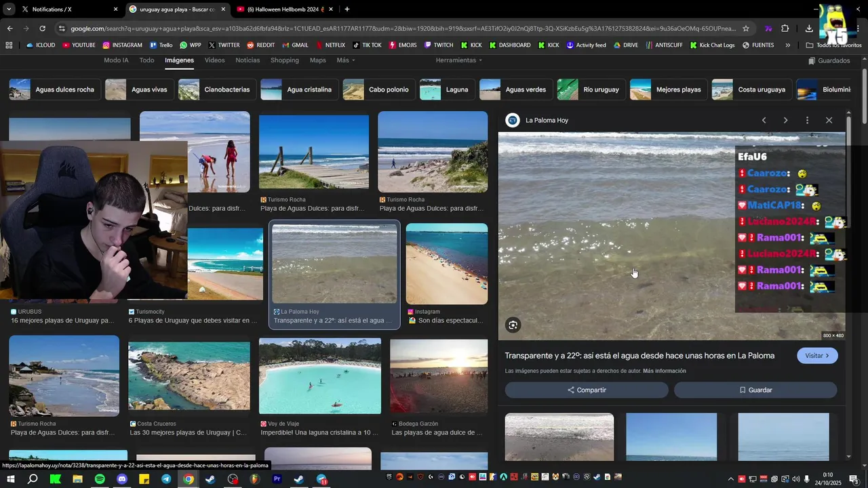868x488 pixels.
Task: Click the Compartir share button
Action: [x=587, y=390]
